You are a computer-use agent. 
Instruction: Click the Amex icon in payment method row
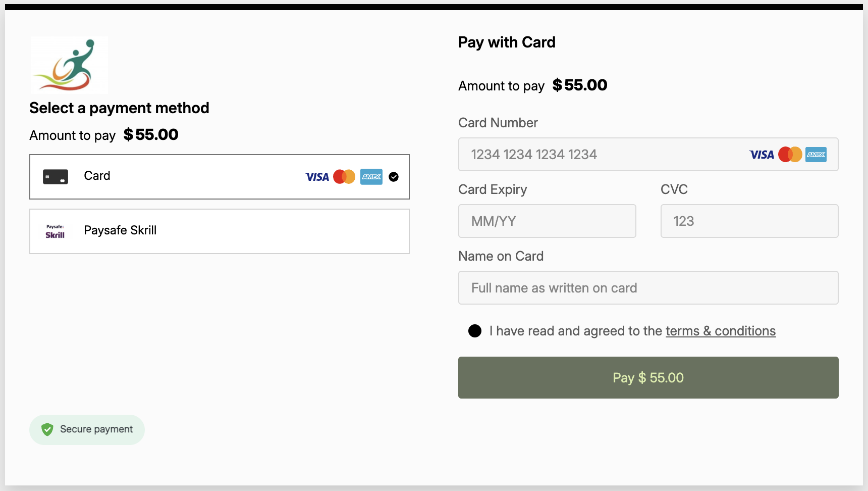click(x=371, y=176)
